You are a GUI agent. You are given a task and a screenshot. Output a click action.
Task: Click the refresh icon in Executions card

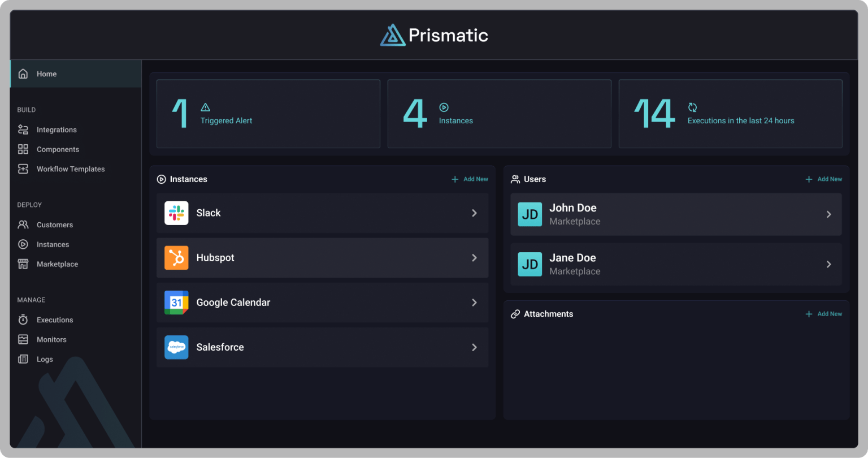pos(693,107)
